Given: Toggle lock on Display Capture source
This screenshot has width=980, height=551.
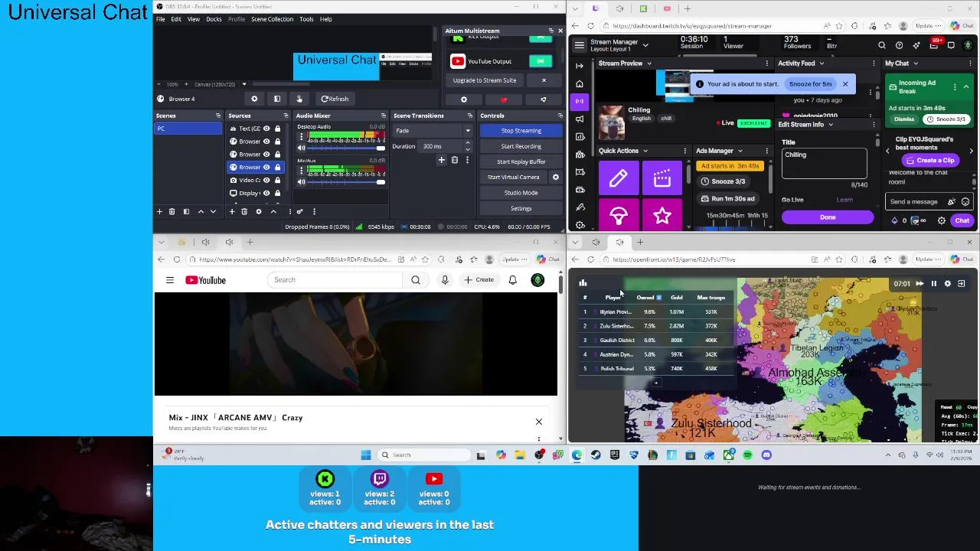Looking at the screenshot, I should (277, 193).
